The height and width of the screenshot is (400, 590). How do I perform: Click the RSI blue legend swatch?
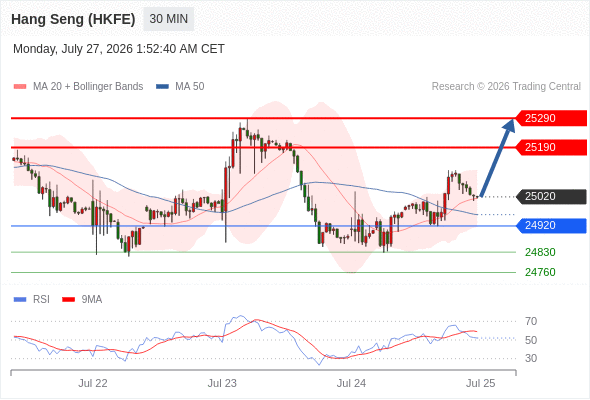click(x=20, y=300)
